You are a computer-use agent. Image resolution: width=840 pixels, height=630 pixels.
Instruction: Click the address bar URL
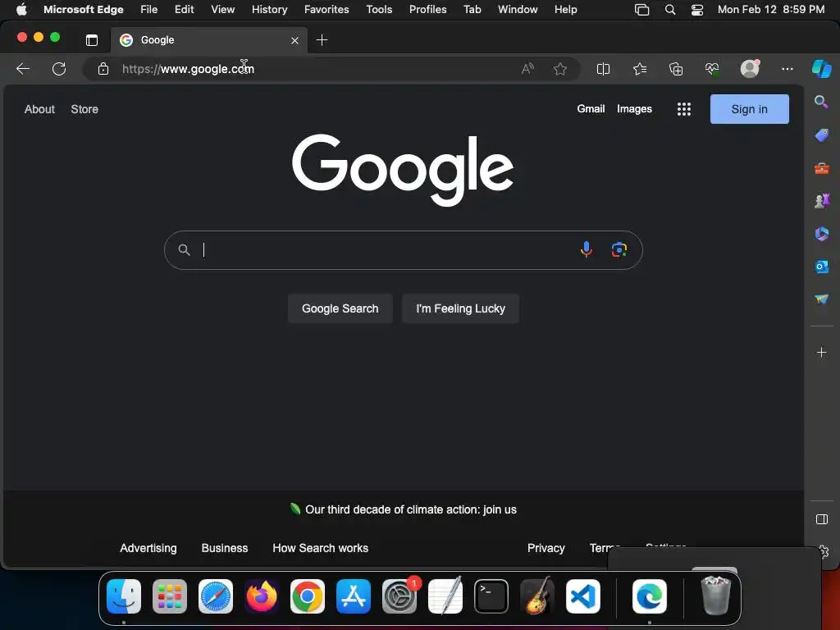188,69
